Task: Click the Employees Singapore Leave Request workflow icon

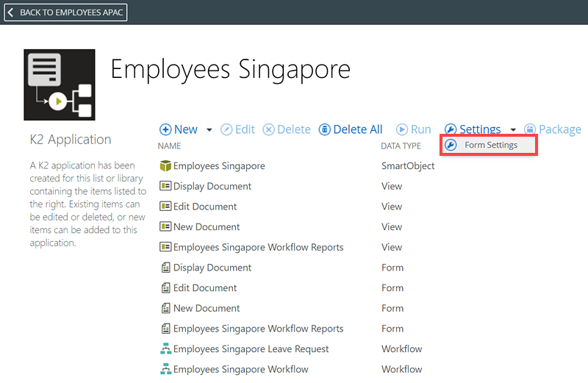Action: click(165, 349)
